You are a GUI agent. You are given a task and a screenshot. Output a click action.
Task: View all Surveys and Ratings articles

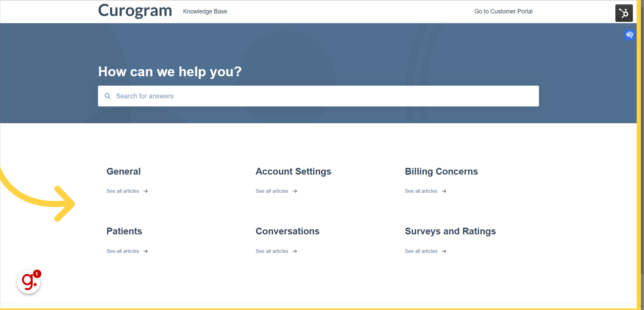tap(421, 251)
